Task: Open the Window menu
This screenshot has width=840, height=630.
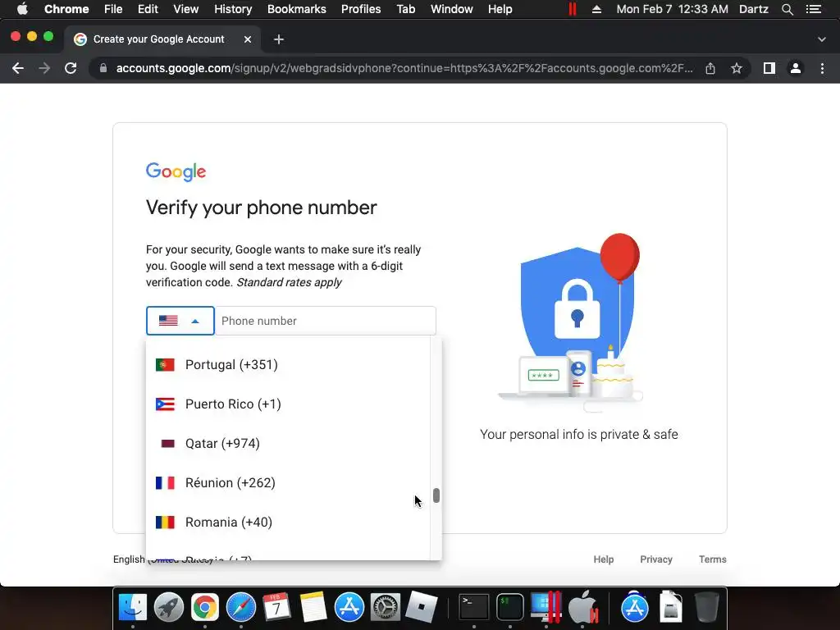Action: click(x=452, y=9)
